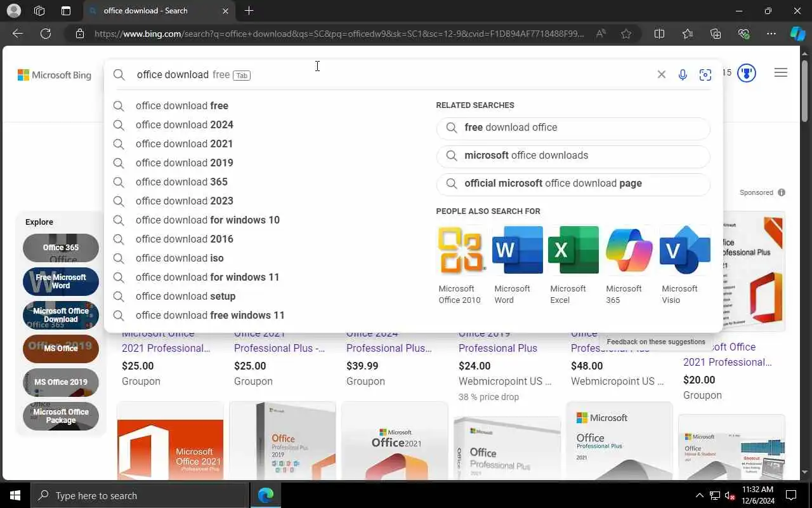Go back to the previous page

click(18, 34)
